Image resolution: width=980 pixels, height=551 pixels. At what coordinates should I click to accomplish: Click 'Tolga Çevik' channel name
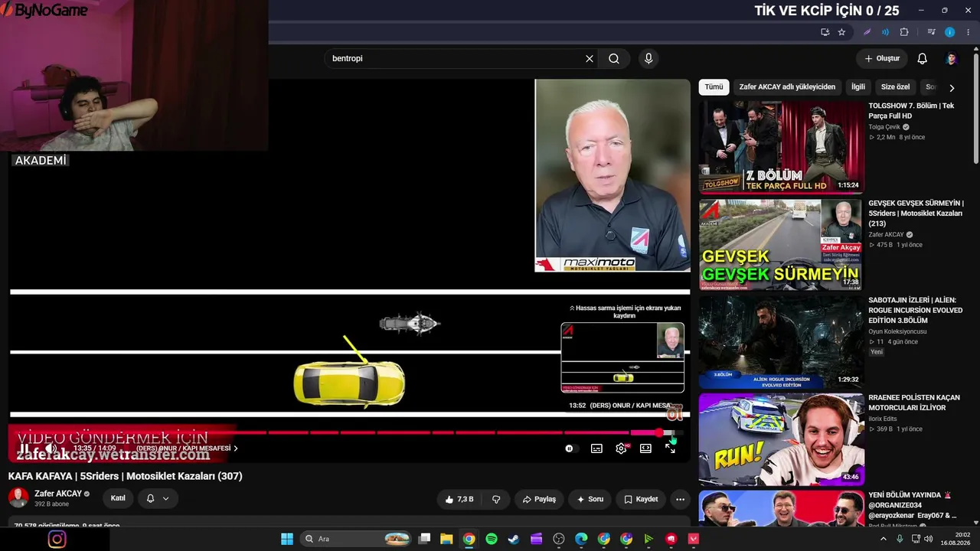pos(884,127)
